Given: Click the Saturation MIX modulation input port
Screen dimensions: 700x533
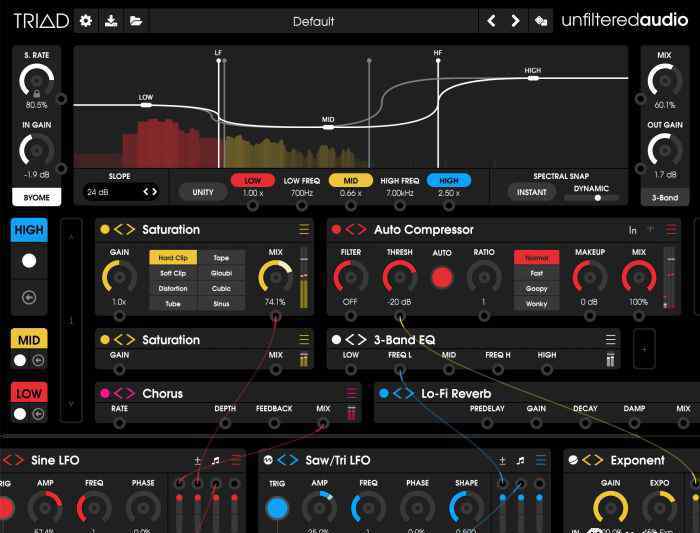Looking at the screenshot, I should coord(275,316).
